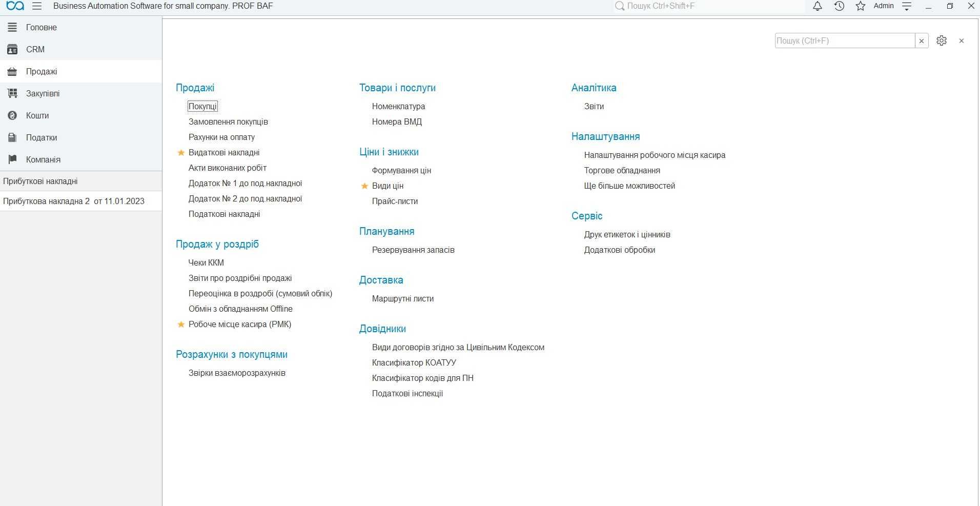The image size is (980, 506).
Task: Open Додаток № 2 до под.накладної
Action: click(x=245, y=199)
